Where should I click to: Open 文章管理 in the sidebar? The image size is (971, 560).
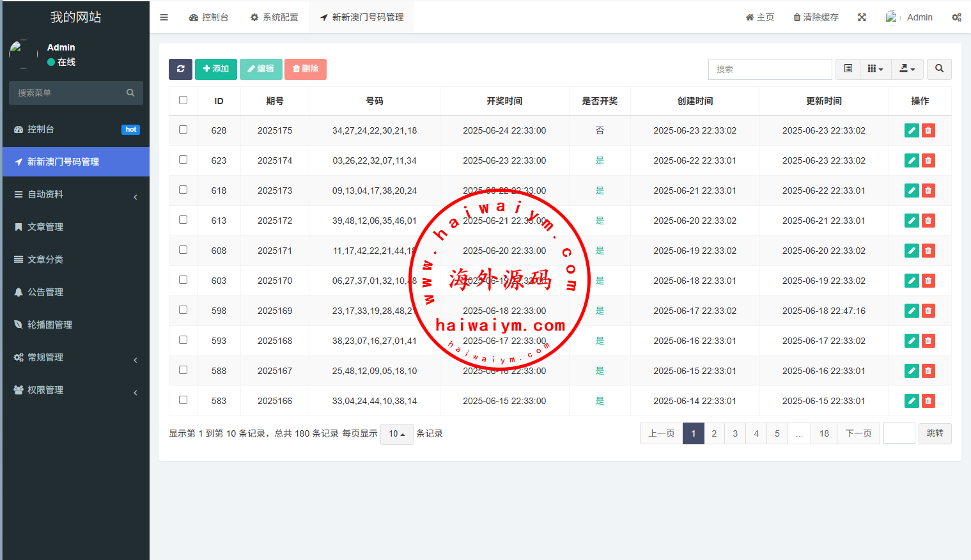point(45,227)
